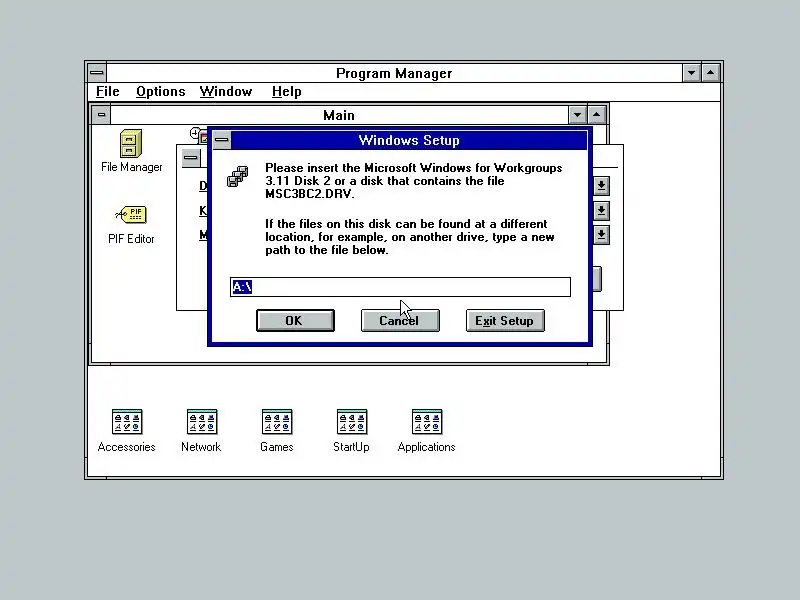Screen dimensions: 800x600
Task: Cancel the disk prompt
Action: (x=400, y=320)
